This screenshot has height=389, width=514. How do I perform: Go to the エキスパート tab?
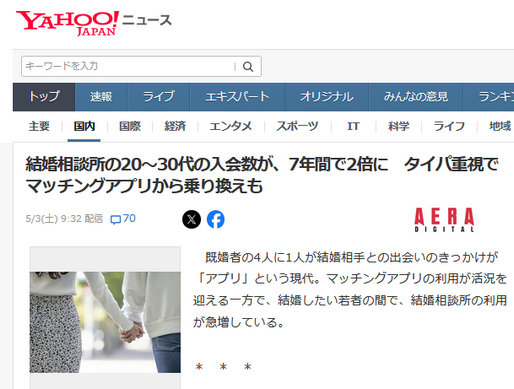(237, 97)
